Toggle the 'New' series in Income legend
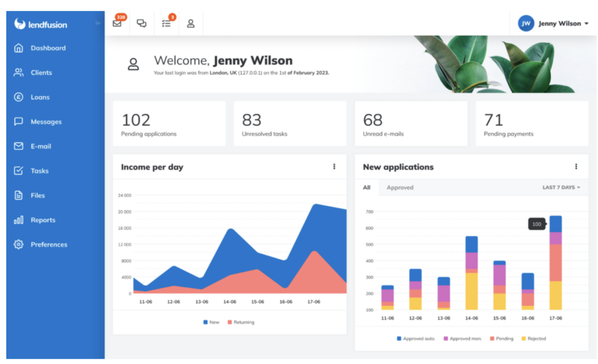The width and height of the screenshot is (598, 364). 211,322
